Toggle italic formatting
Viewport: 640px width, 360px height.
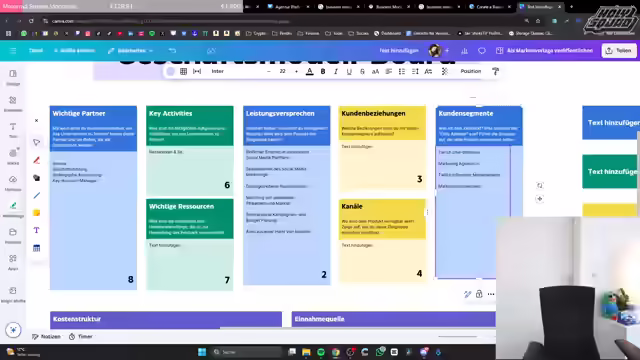336,71
